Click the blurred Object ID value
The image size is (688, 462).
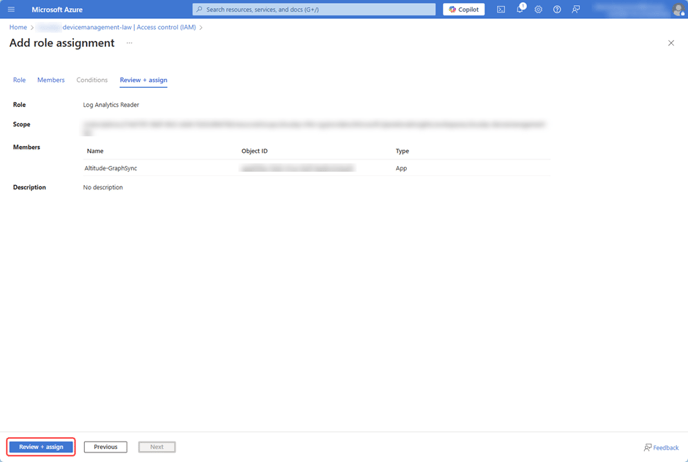(297, 168)
